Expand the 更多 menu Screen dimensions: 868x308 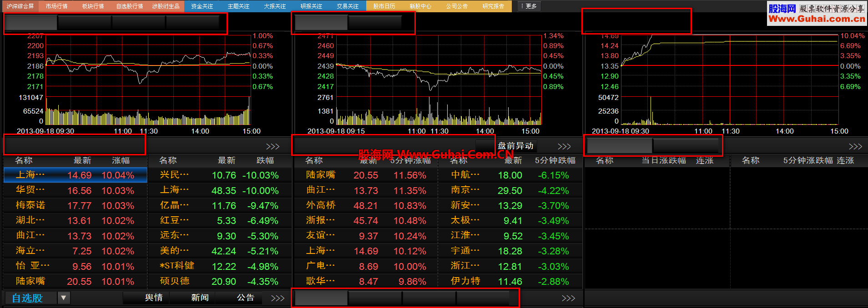click(530, 6)
